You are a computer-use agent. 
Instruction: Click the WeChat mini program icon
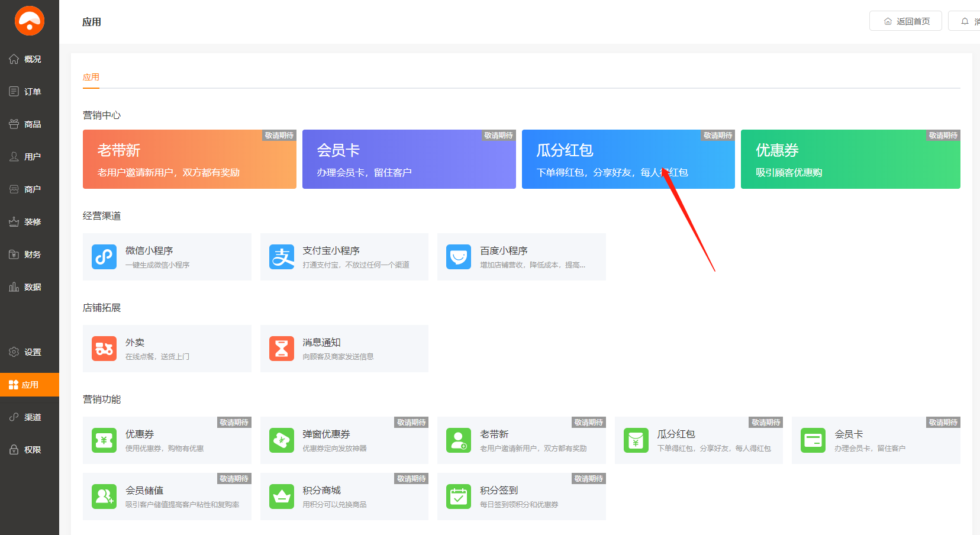104,257
